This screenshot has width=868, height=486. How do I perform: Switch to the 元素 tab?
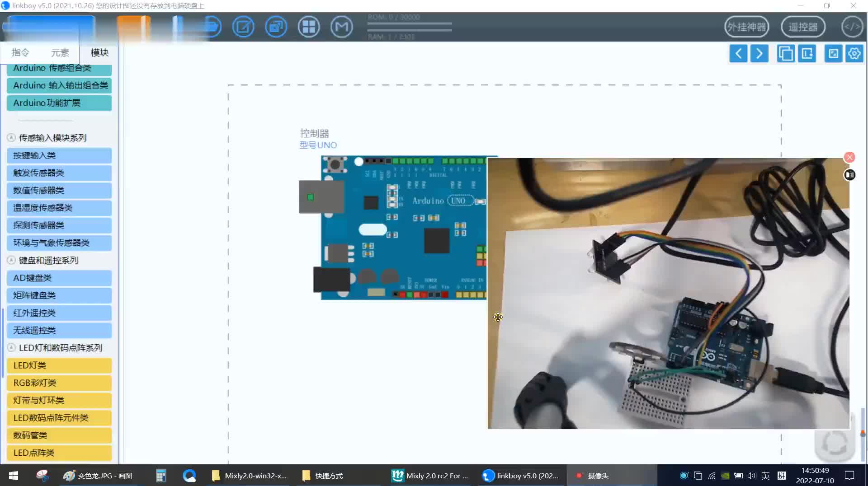click(60, 52)
